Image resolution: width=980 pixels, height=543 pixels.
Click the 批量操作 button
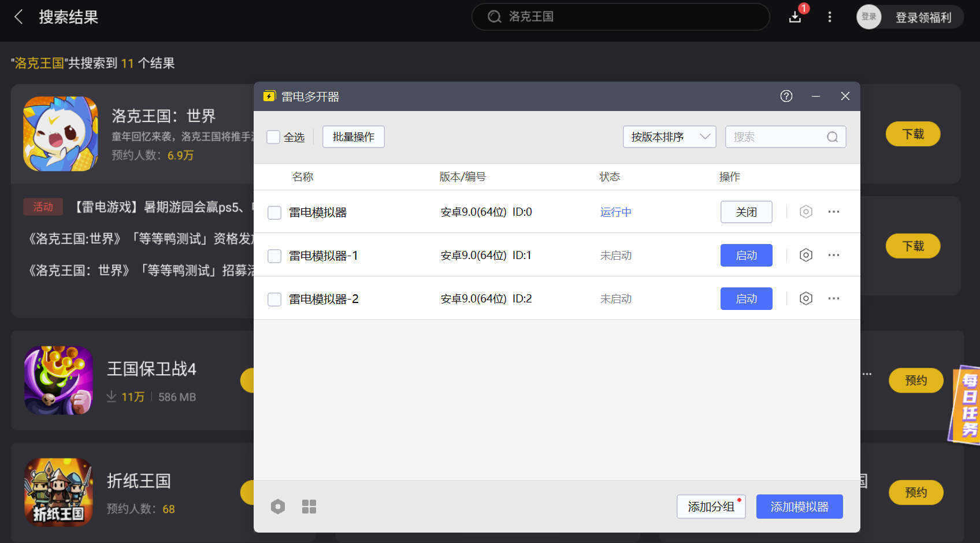pyautogui.click(x=354, y=137)
